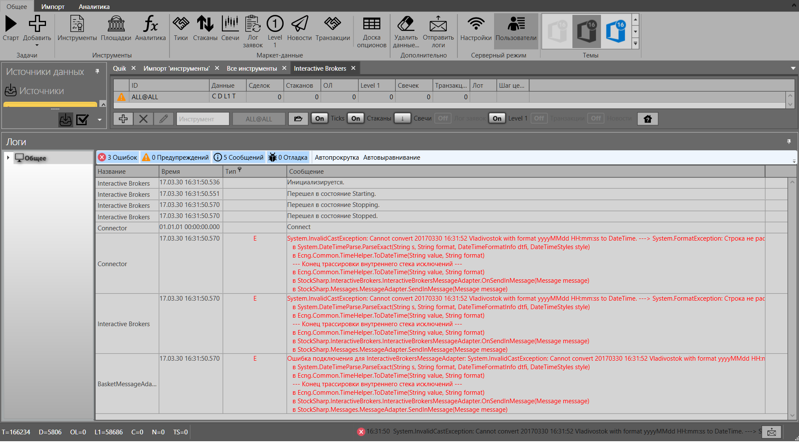The width and height of the screenshot is (799, 442).
Task: Click the Отправить логи envelope icon
Action: 438,30
